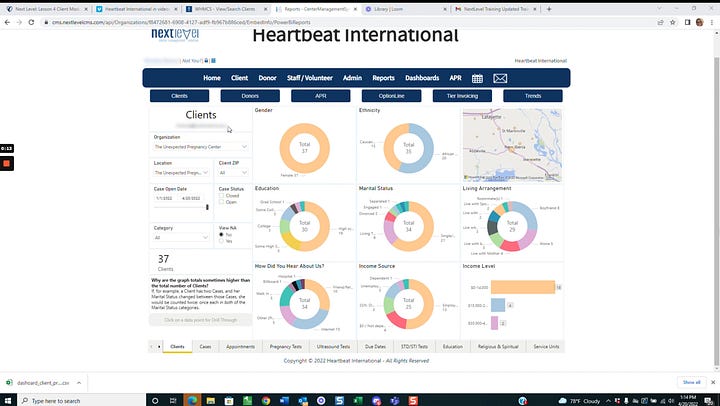The image size is (720, 406).
Task: Open the Get Help icon on taskbar
Action: click(x=523, y=400)
